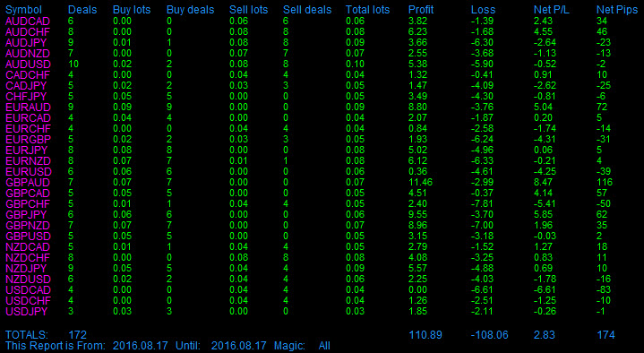Click the Until date 2016.08.17
Viewport: 644px width, 353px height.
[x=238, y=346]
